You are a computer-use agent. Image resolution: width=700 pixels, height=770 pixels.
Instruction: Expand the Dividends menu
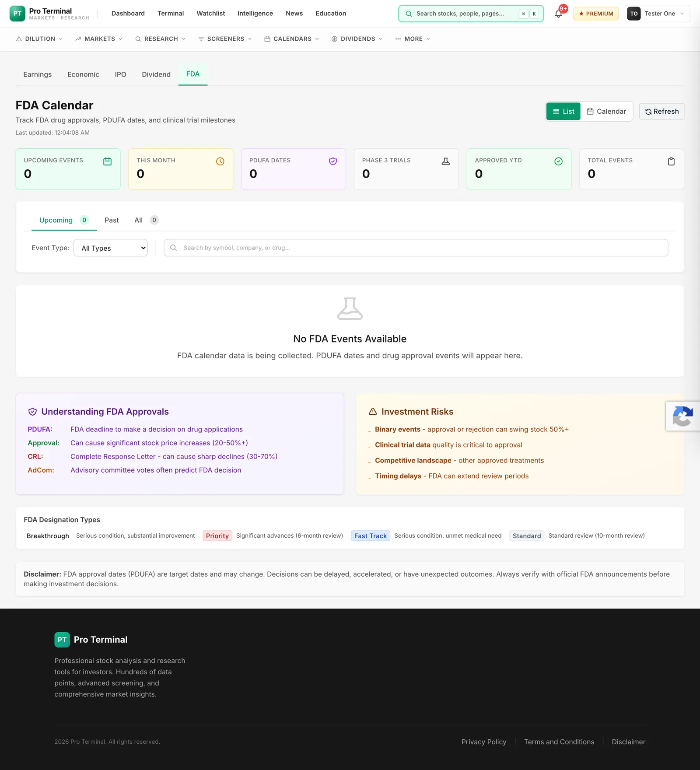357,39
